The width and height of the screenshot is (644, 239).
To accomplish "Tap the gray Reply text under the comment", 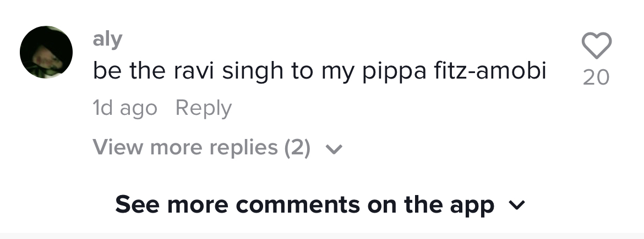I will click(x=203, y=109).
